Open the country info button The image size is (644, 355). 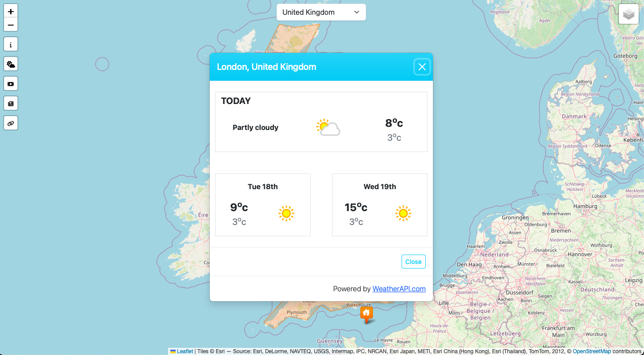[11, 44]
